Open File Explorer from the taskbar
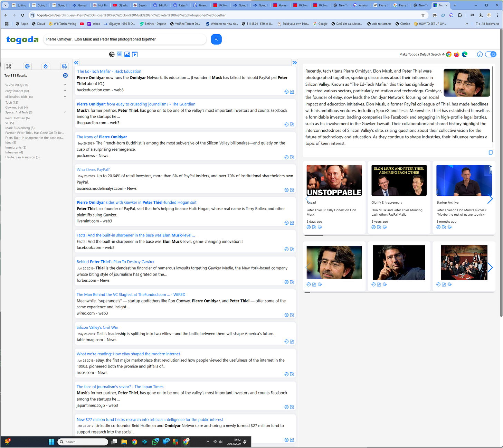Viewport: 503px width, 448px height. [x=124, y=442]
